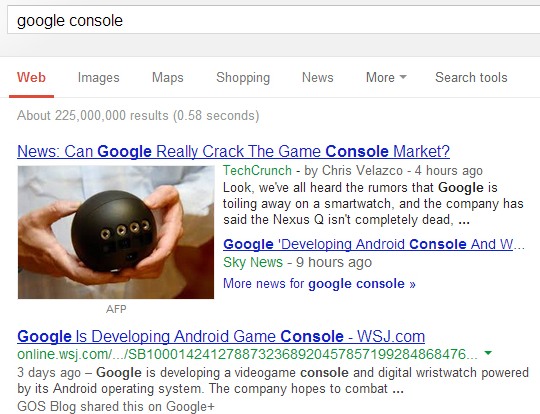Screen dimensions: 540x414
Task: Open the Maps tab
Action: [168, 77]
